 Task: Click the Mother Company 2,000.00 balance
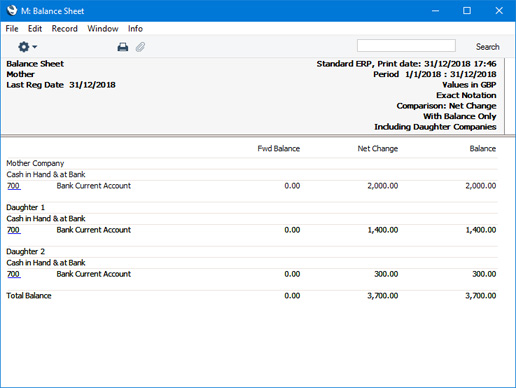[x=480, y=186]
